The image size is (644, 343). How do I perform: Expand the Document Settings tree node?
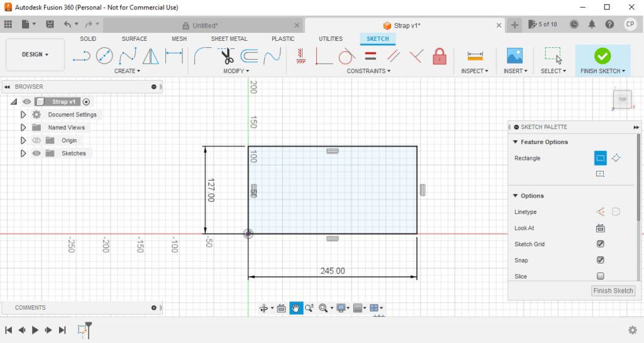coord(23,115)
